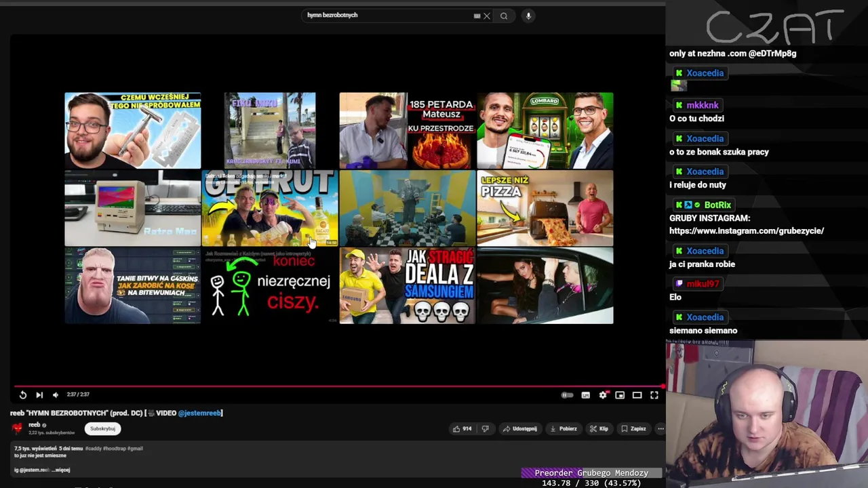
Task: Open more actions three-dot menu
Action: tap(660, 428)
